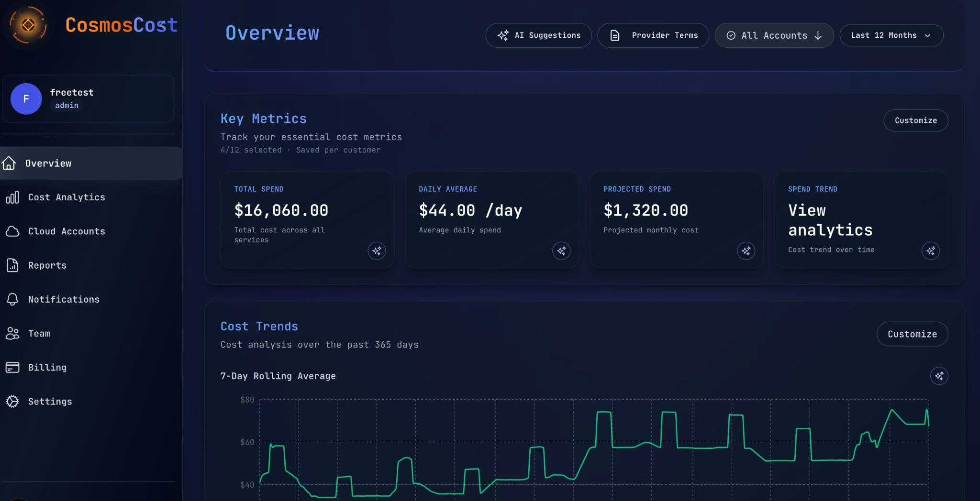Open the Last 12 Months dropdown
The image size is (980, 501).
[891, 35]
